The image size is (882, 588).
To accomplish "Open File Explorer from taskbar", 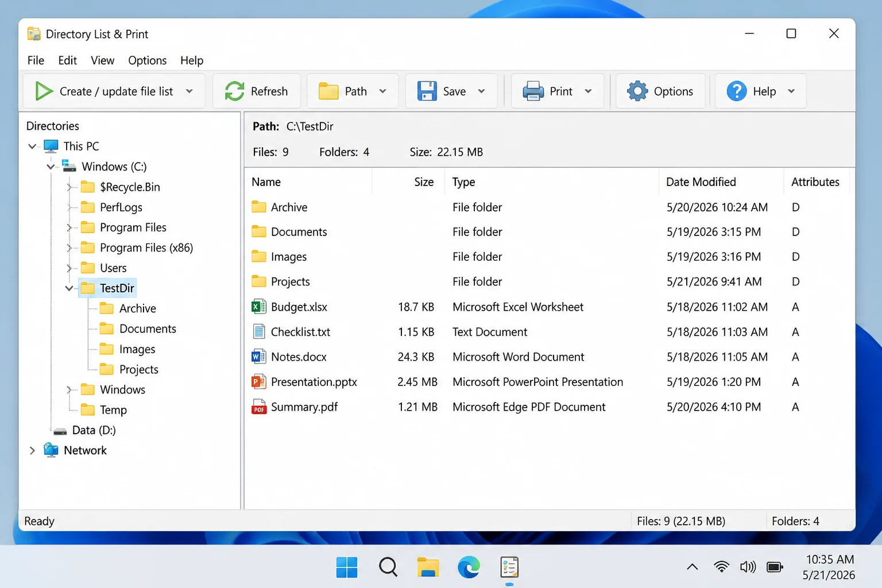I will 428,567.
